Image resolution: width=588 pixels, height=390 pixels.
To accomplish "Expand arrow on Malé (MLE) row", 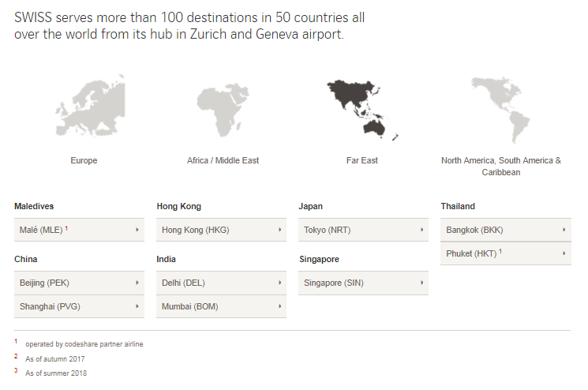I will pos(137,230).
